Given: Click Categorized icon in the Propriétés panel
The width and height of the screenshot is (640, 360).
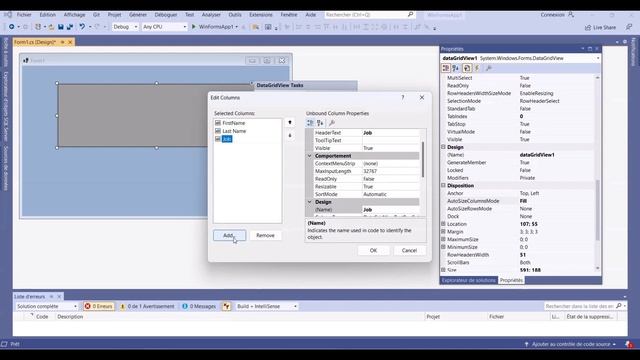Looking at the screenshot, I should pyautogui.click(x=446, y=68).
